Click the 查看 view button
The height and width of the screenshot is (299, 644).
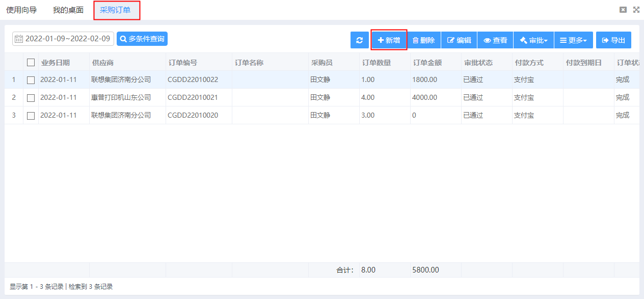(495, 40)
